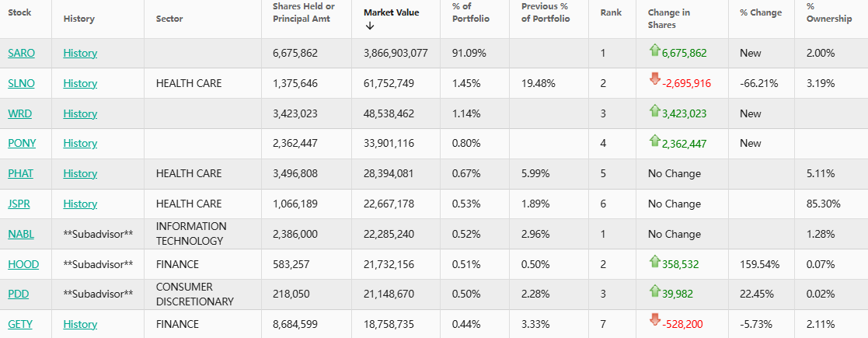Sort table by Rank column header
The image size is (868, 338).
[x=610, y=12]
